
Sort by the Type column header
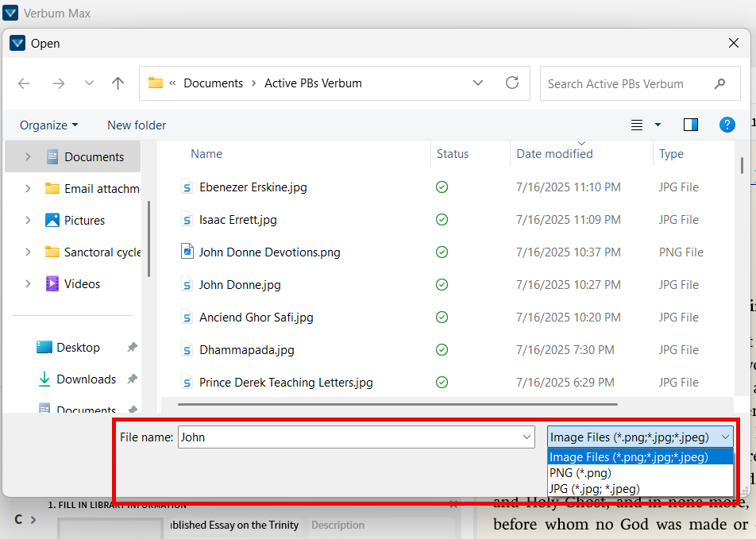pos(671,154)
